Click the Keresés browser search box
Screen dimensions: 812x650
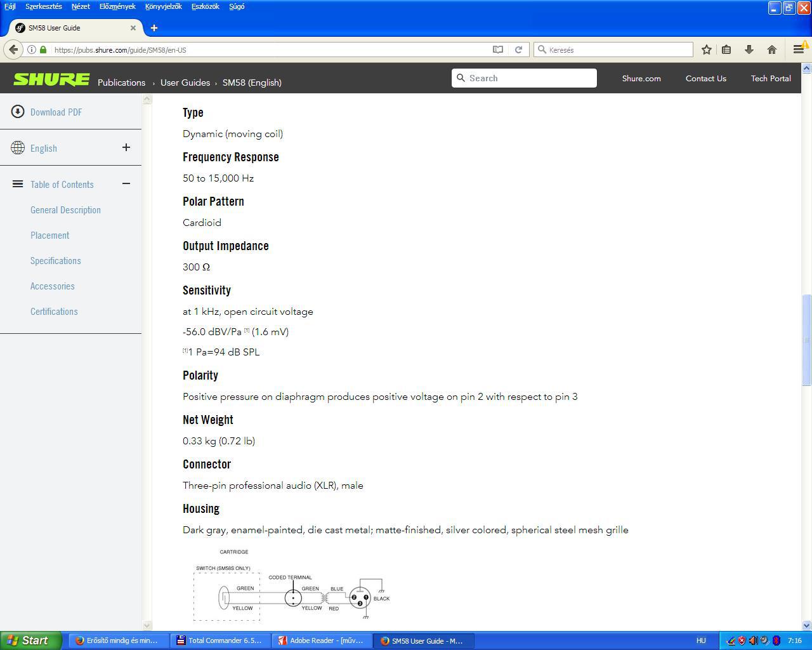coord(613,50)
